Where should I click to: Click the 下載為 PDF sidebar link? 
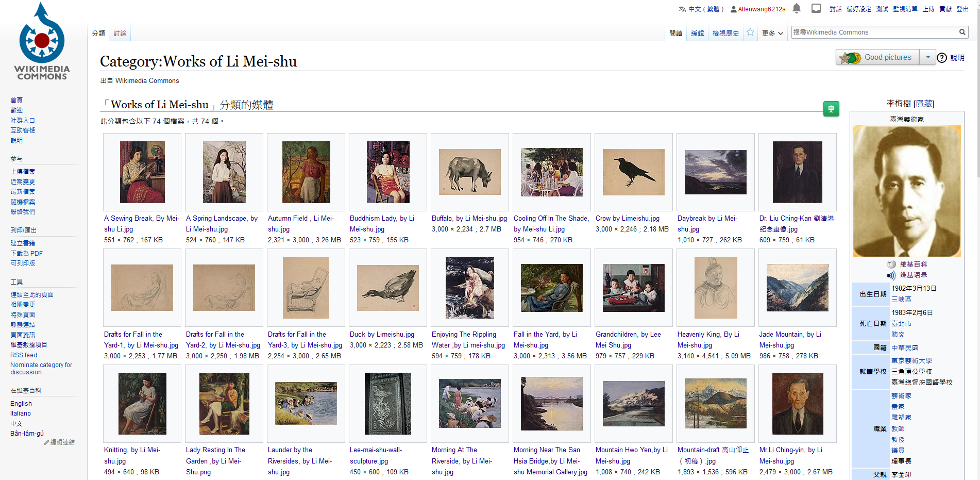26,253
